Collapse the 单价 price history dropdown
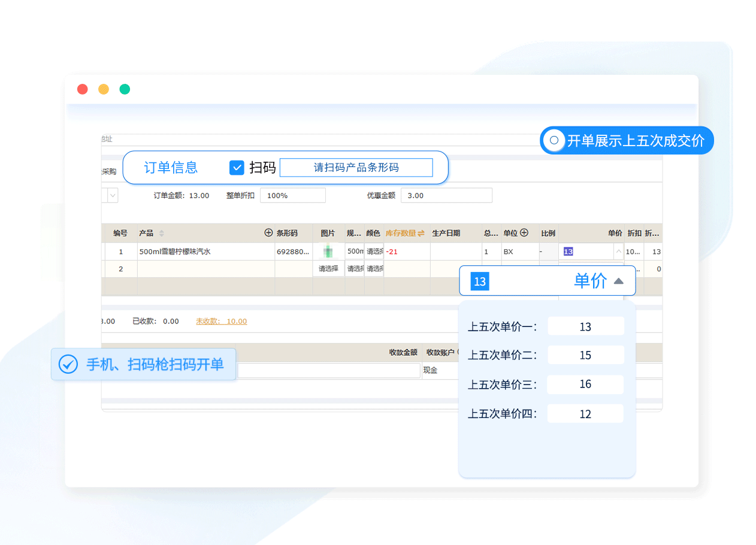Viewport: 756px width, 545px height. click(619, 281)
